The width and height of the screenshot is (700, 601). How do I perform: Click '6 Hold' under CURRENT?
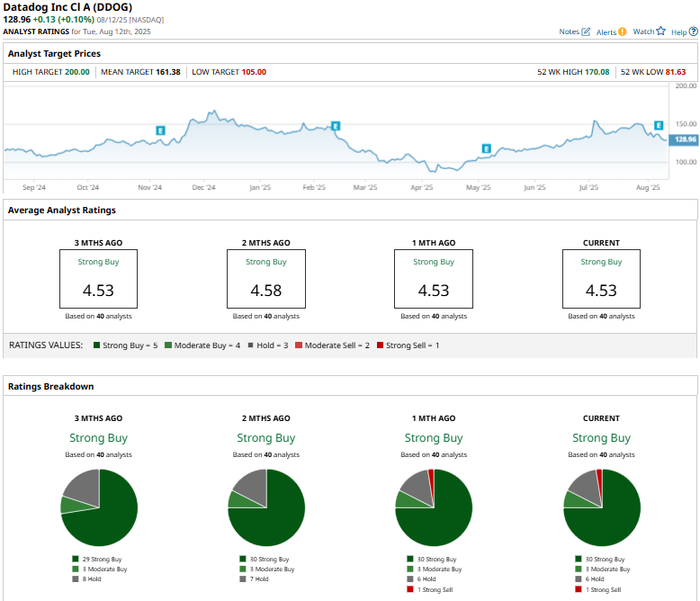(x=589, y=579)
